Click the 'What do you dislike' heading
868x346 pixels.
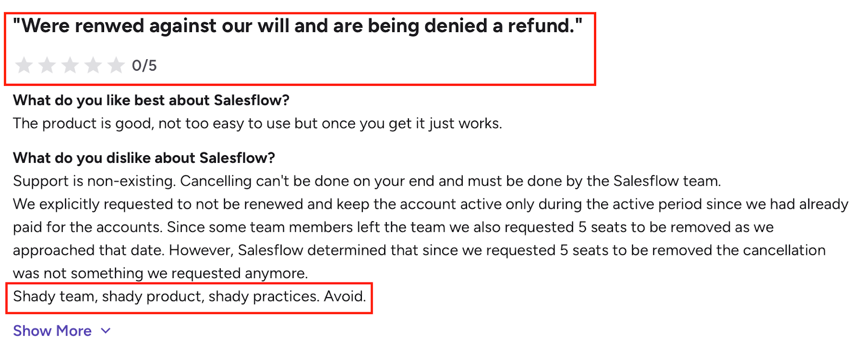click(x=144, y=158)
